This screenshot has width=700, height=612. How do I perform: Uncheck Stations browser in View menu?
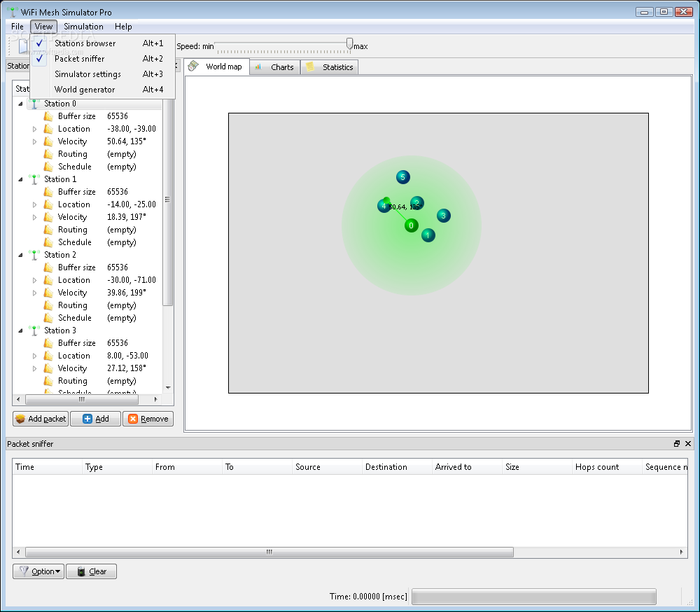click(x=103, y=43)
